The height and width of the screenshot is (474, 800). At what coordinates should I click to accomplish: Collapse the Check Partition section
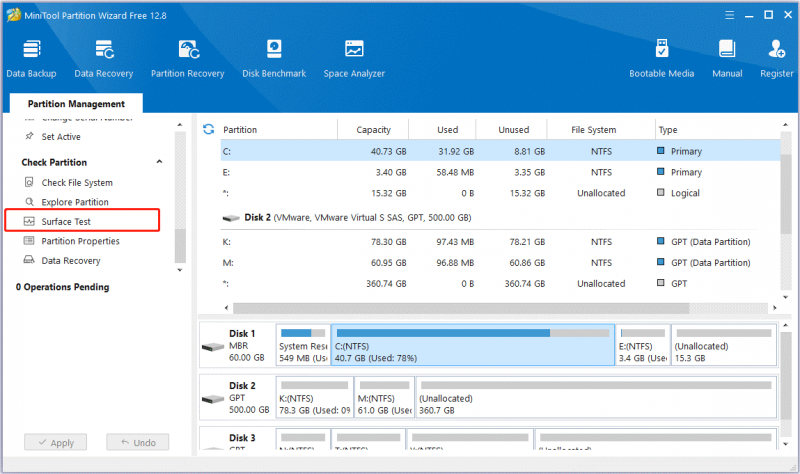click(159, 162)
